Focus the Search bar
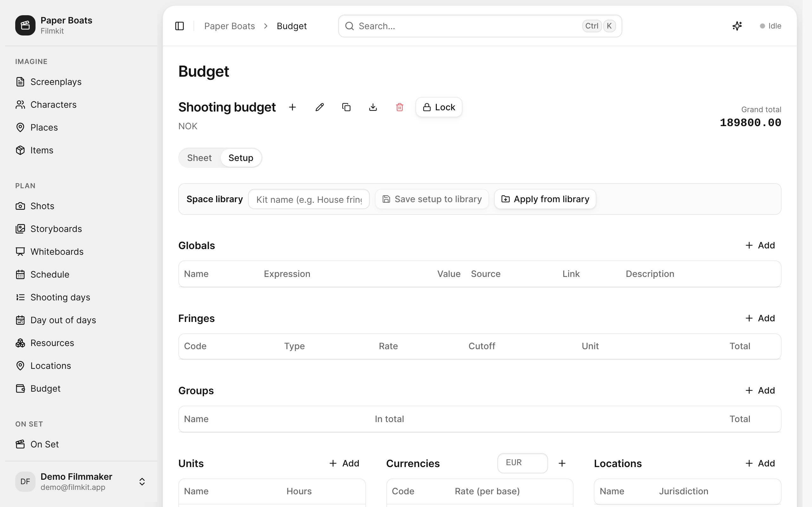 coord(480,26)
